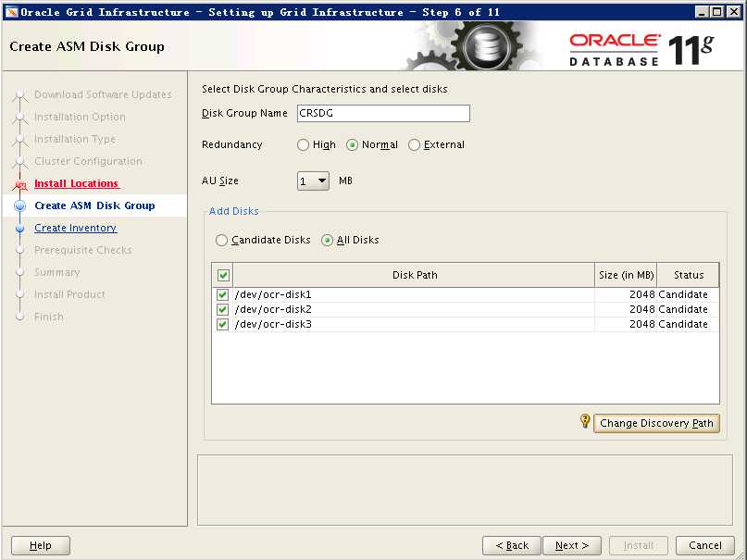Click the lightbulb hint icon near Change Discovery Path
Screen dimensions: 747x560
(x=585, y=421)
